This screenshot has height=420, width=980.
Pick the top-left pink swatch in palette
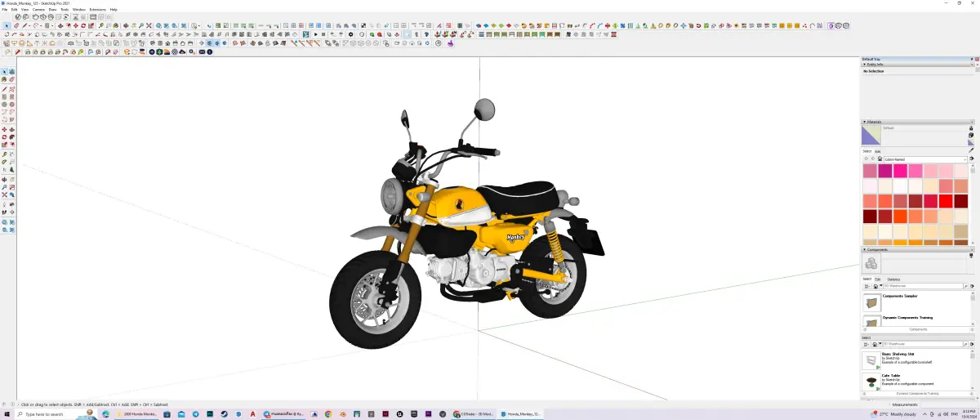[870, 171]
